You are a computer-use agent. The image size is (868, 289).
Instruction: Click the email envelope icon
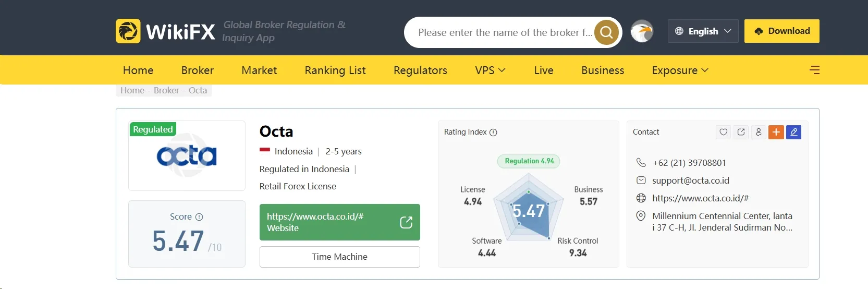641,180
